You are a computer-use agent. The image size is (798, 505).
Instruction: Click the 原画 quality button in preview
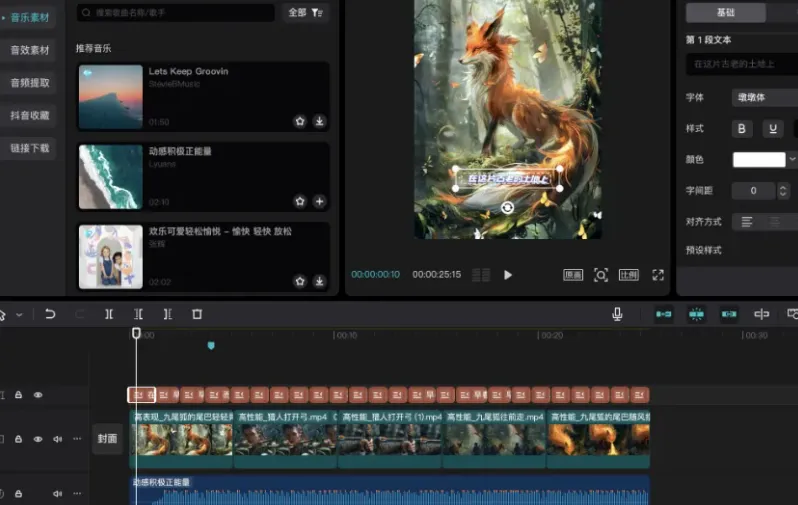point(573,275)
